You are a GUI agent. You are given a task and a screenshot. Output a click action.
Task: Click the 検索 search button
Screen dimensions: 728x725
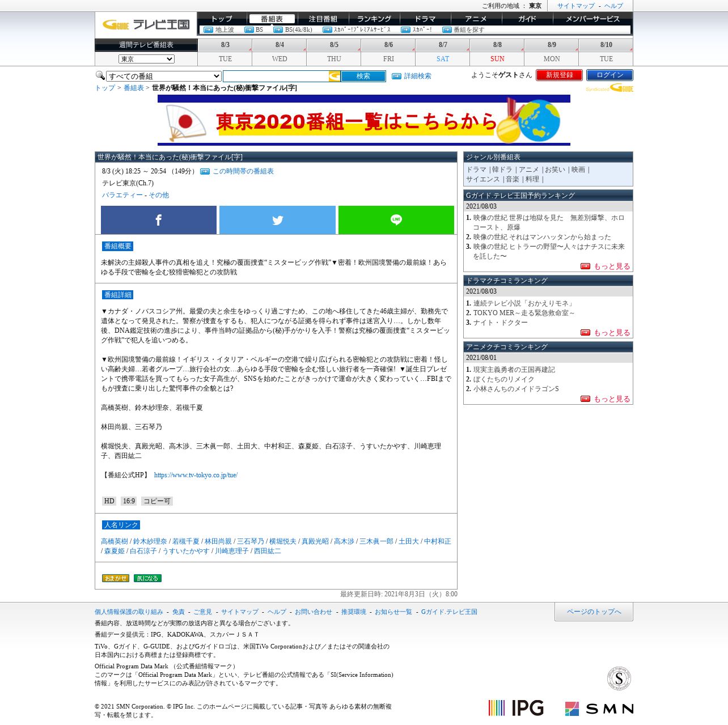coord(363,76)
